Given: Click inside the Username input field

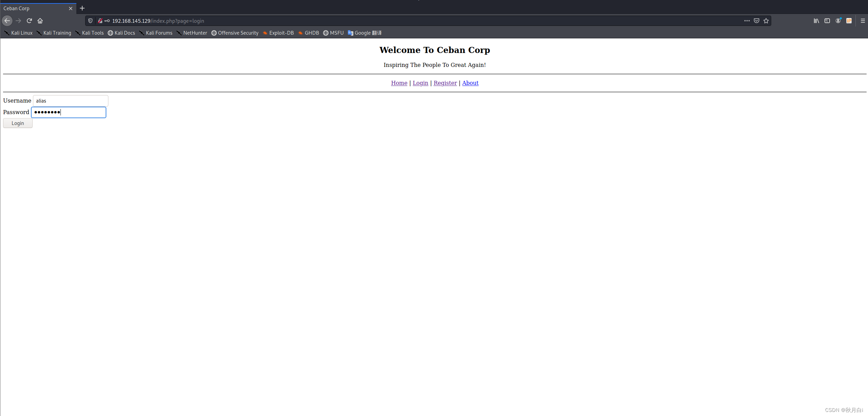Looking at the screenshot, I should pyautogui.click(x=70, y=101).
